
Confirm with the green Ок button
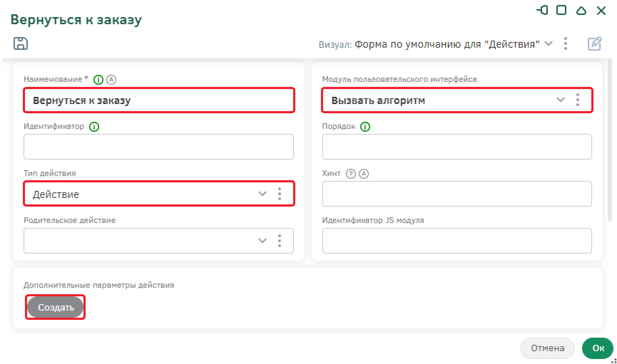598,348
